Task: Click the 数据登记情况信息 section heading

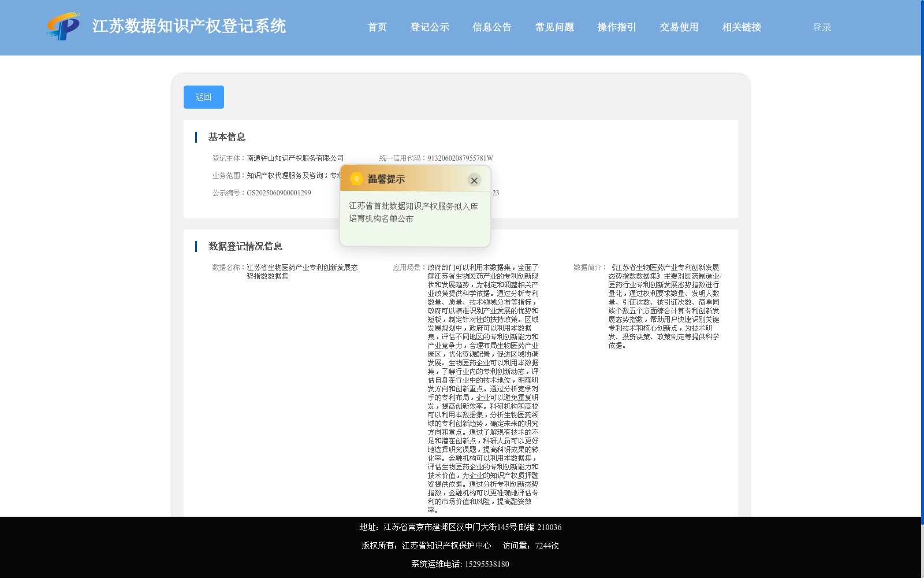Action: coord(245,246)
